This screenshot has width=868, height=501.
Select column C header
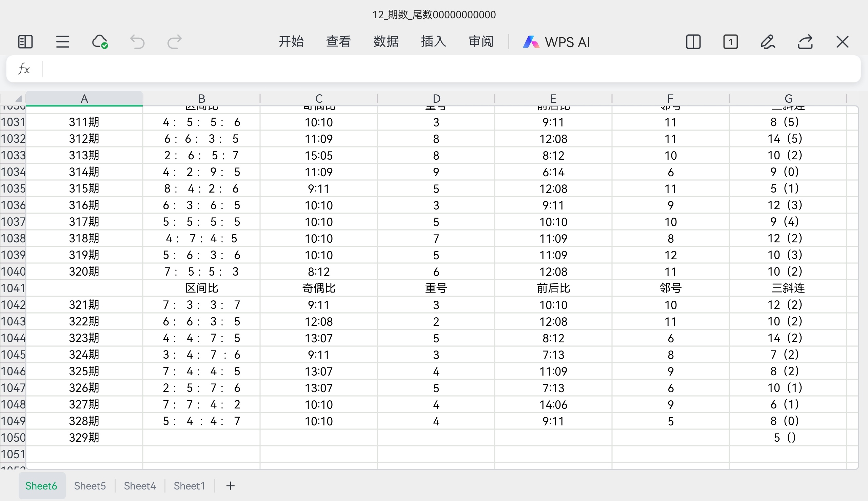pos(319,99)
